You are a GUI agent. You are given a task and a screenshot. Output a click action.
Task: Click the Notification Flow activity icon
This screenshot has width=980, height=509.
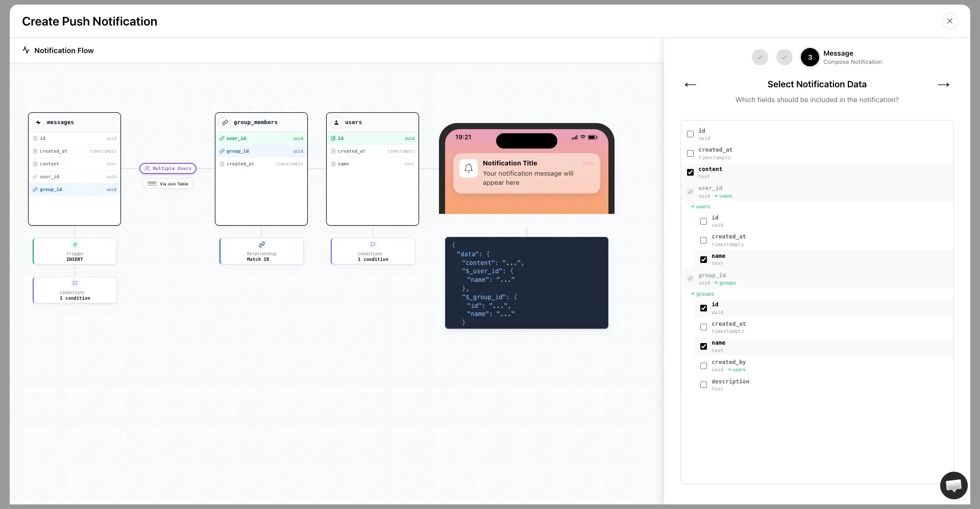[x=26, y=50]
